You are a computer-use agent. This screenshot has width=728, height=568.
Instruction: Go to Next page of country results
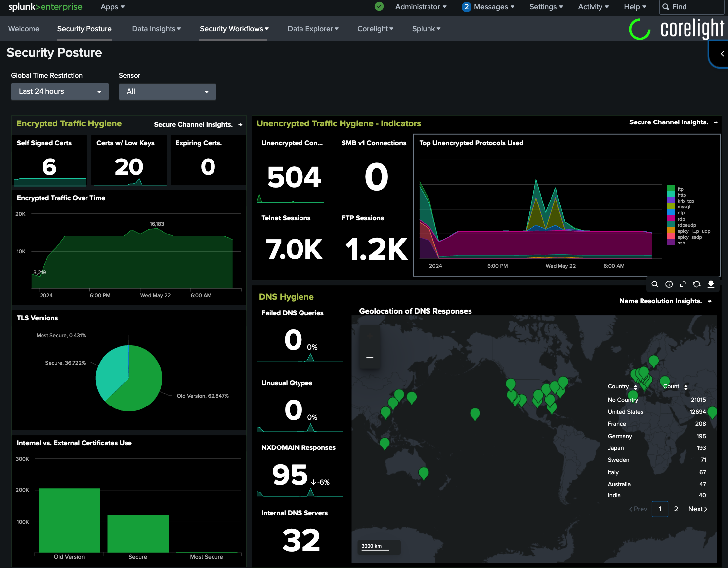click(x=697, y=509)
